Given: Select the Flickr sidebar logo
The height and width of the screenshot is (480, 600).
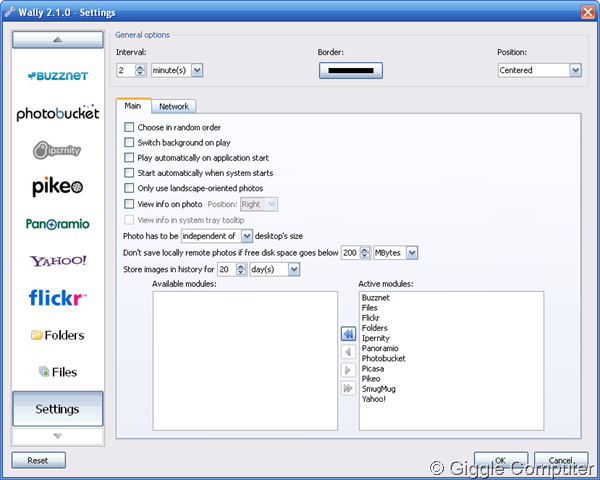Looking at the screenshot, I should (x=57, y=298).
